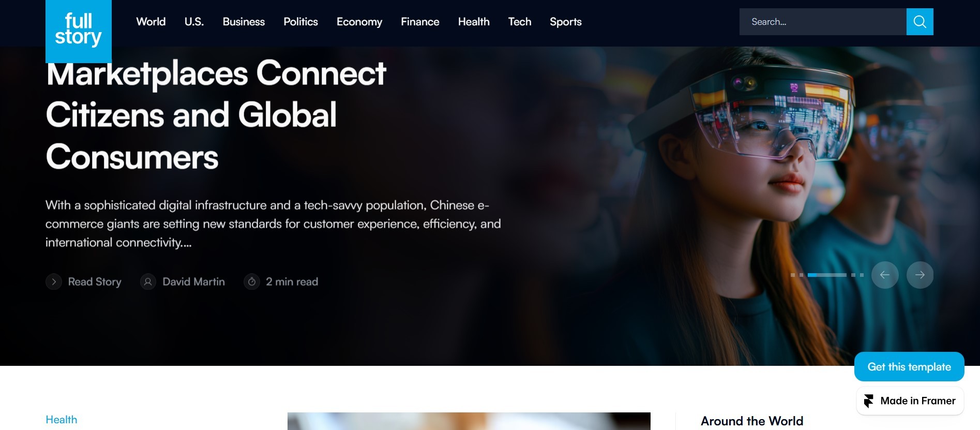Click the David Martin author link
Screen dimensions: 980x430
pos(194,281)
